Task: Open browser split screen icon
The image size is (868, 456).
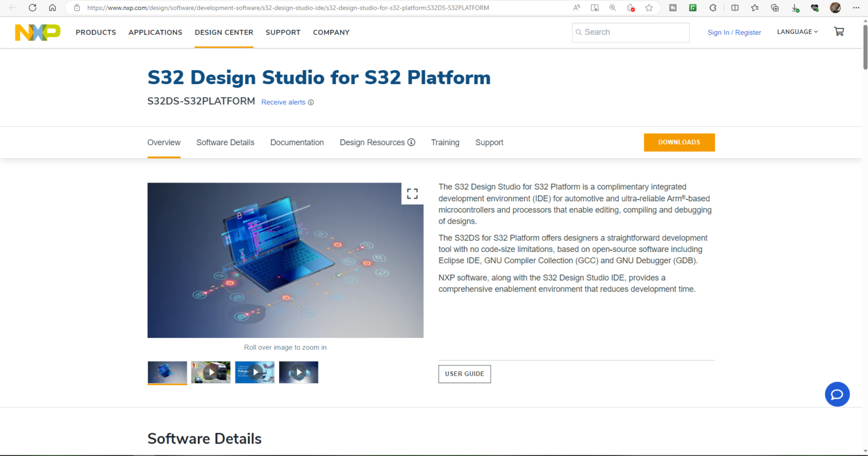Action: 735,8
